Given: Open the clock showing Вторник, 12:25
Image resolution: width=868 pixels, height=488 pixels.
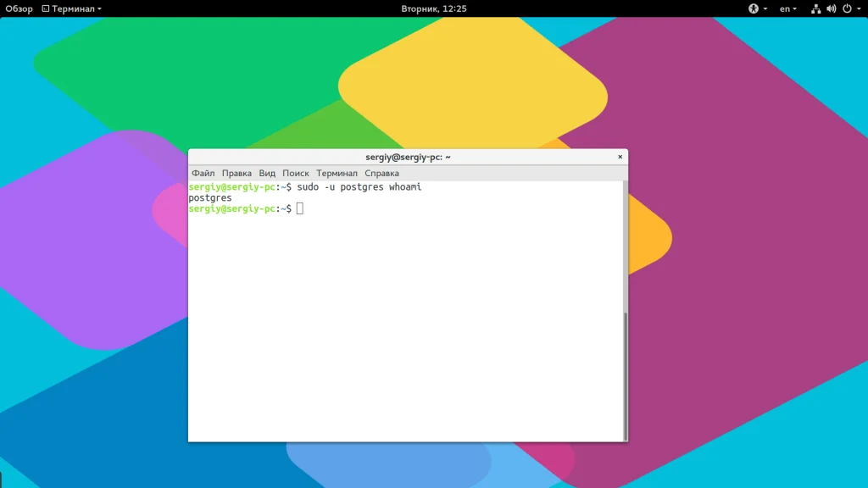Looking at the screenshot, I should pyautogui.click(x=434, y=8).
